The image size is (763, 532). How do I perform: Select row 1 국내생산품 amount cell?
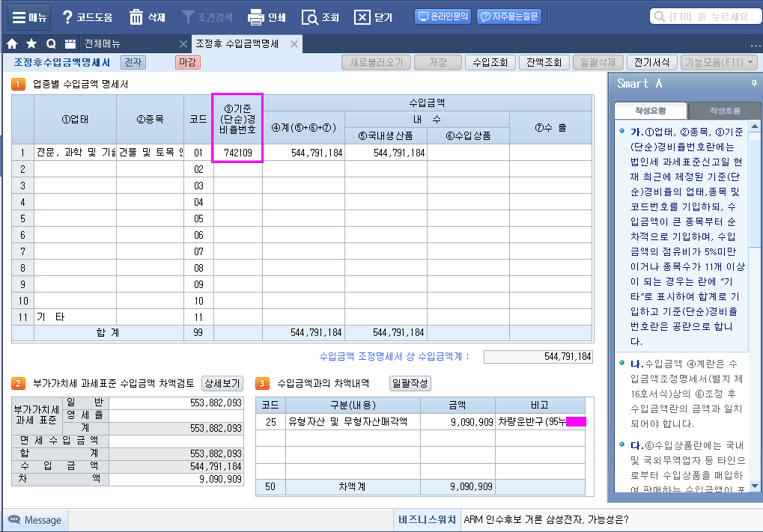pyautogui.click(x=386, y=153)
